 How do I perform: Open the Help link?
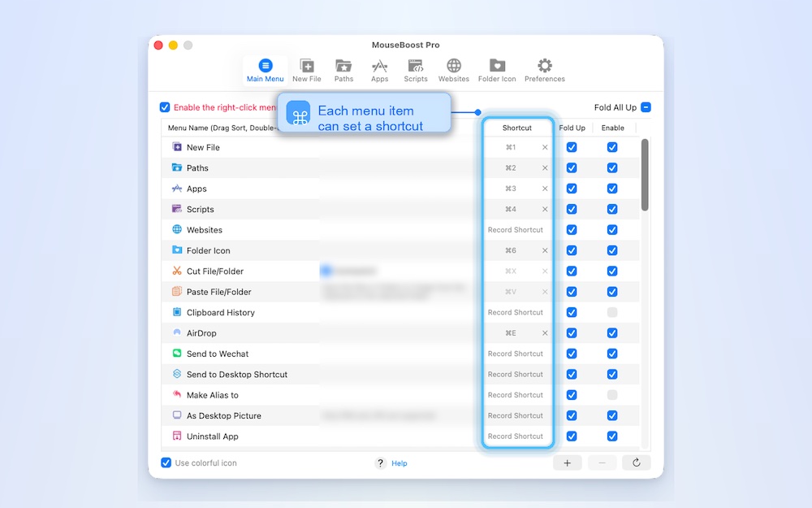[x=400, y=463]
